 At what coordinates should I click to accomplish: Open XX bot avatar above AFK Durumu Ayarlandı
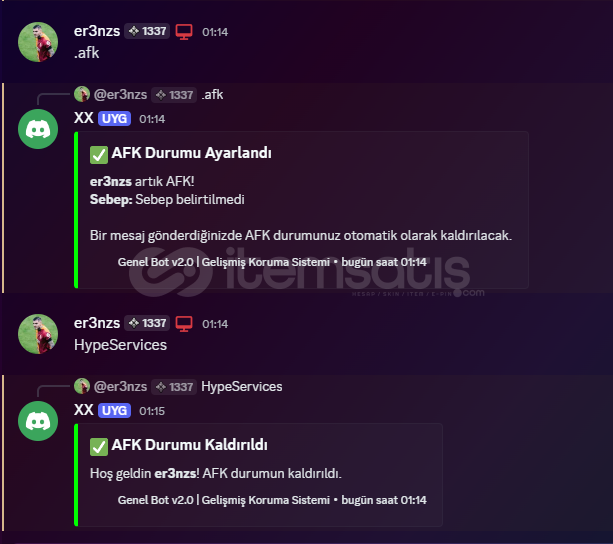coord(38,129)
